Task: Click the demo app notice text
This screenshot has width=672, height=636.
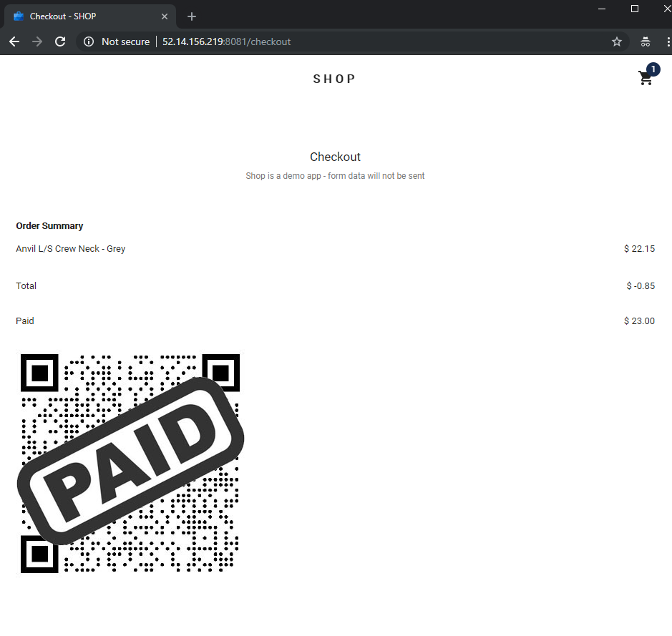Action: point(335,175)
